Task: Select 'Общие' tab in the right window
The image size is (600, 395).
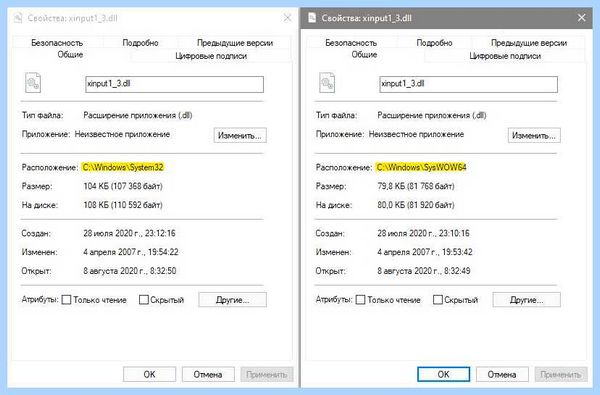Action: [x=364, y=54]
